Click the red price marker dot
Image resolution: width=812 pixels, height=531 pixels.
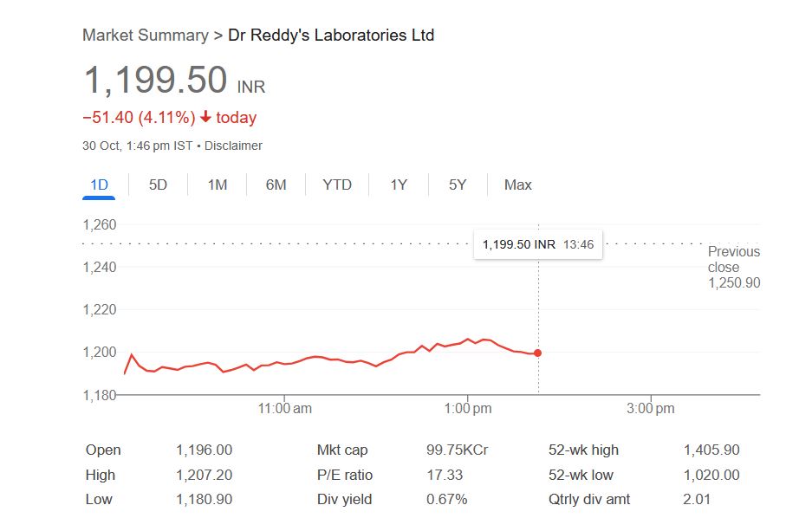(538, 353)
